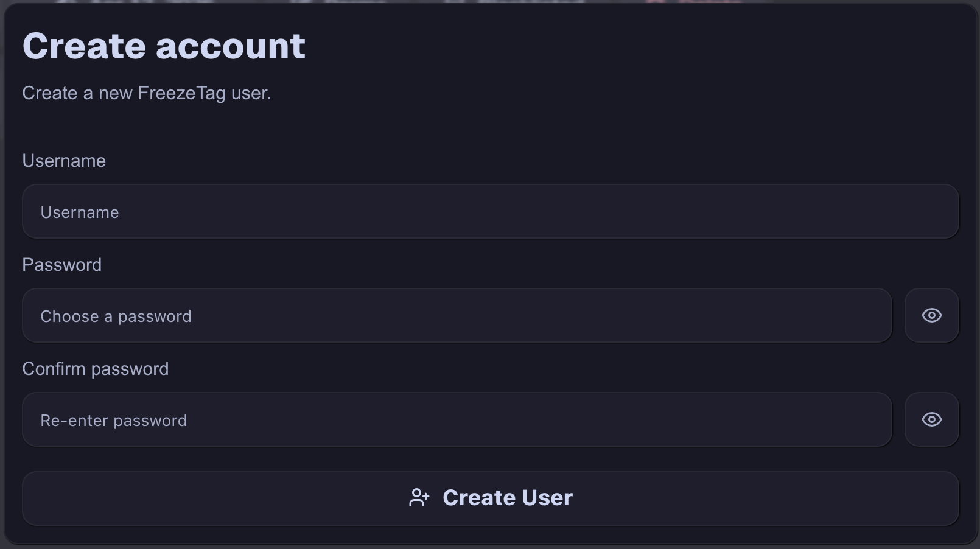Click the 'Create User' button label text
This screenshot has height=549, width=980.
click(508, 497)
